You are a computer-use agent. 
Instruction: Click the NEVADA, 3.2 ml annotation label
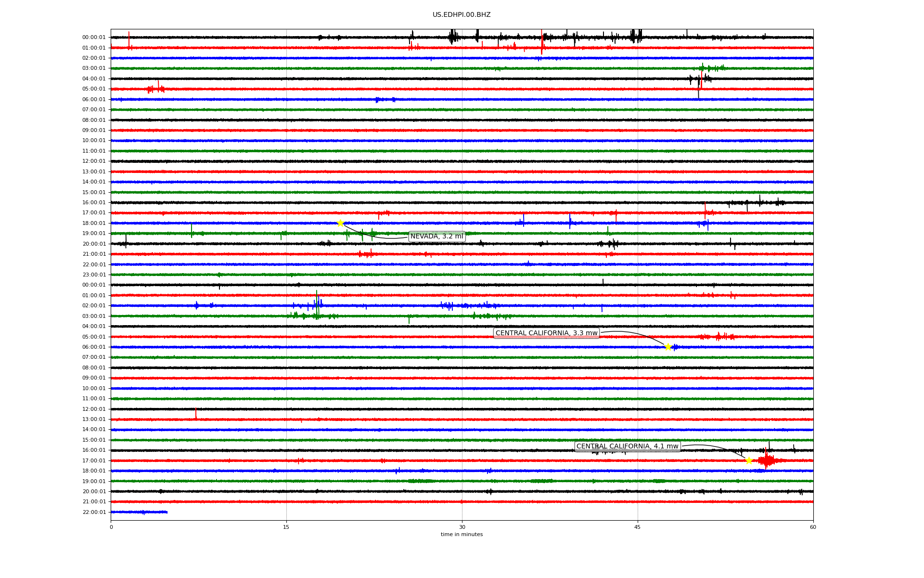click(436, 236)
